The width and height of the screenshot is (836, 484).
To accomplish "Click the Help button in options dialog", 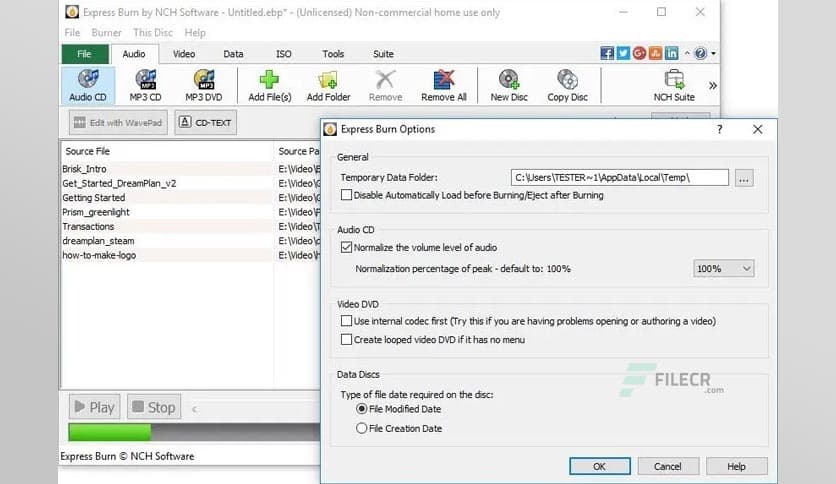I will [737, 466].
